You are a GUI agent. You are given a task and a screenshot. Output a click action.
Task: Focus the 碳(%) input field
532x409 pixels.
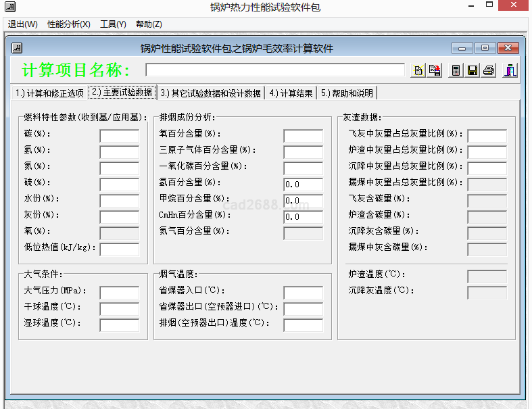point(119,136)
